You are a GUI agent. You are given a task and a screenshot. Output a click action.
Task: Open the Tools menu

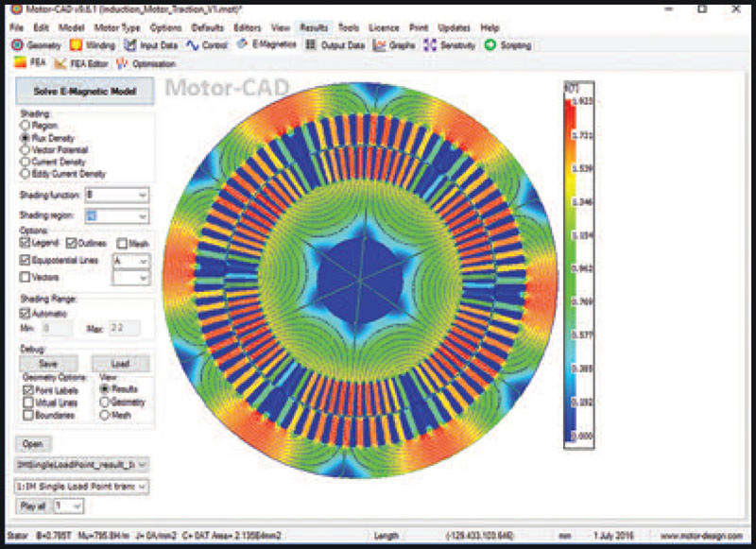(349, 27)
